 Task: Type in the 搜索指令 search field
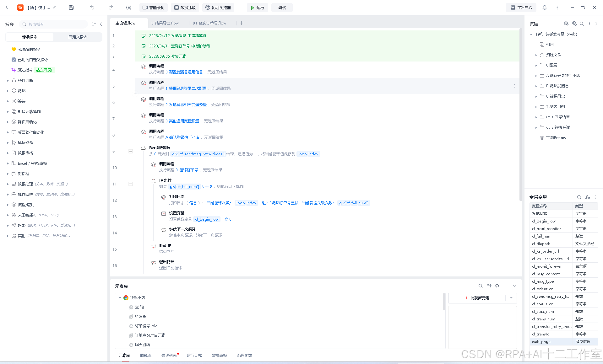point(53,24)
